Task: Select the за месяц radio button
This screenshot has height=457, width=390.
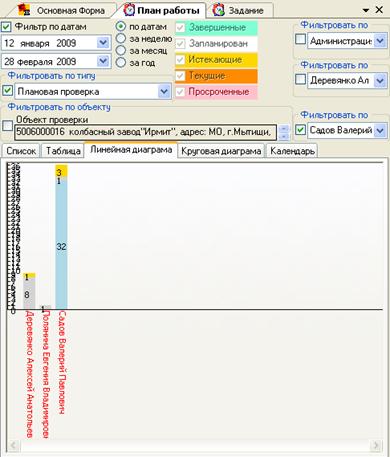Action: 121,50
